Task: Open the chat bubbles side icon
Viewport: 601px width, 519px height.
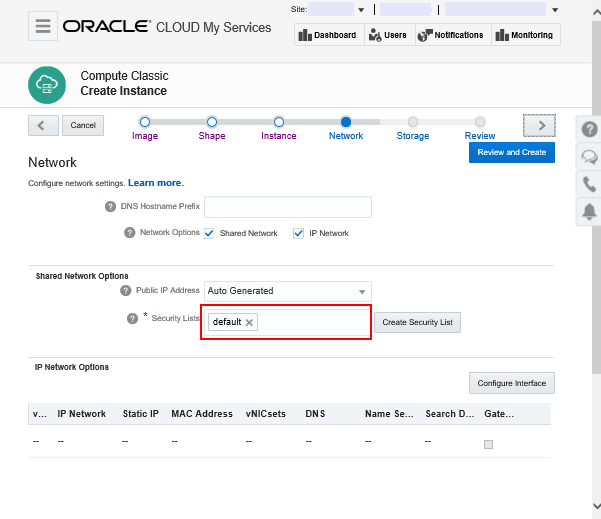Action: pos(589,157)
